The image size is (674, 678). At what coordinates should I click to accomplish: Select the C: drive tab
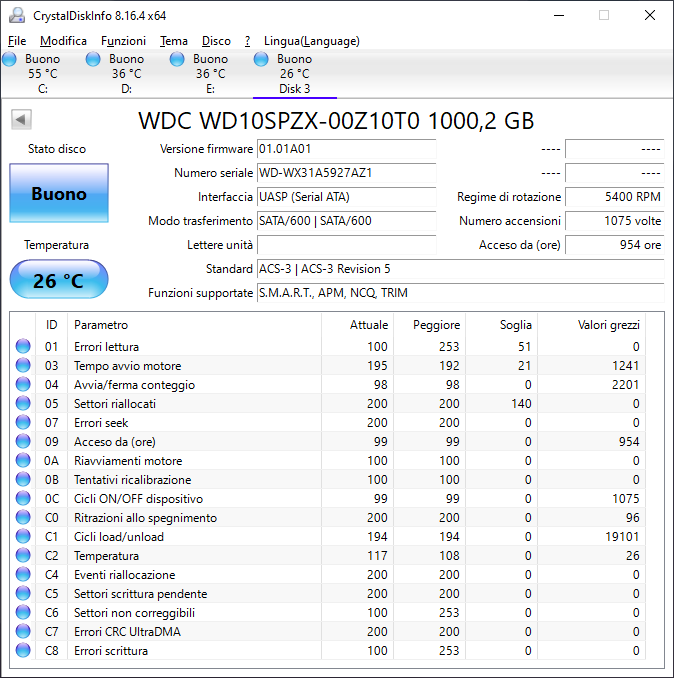pos(42,74)
